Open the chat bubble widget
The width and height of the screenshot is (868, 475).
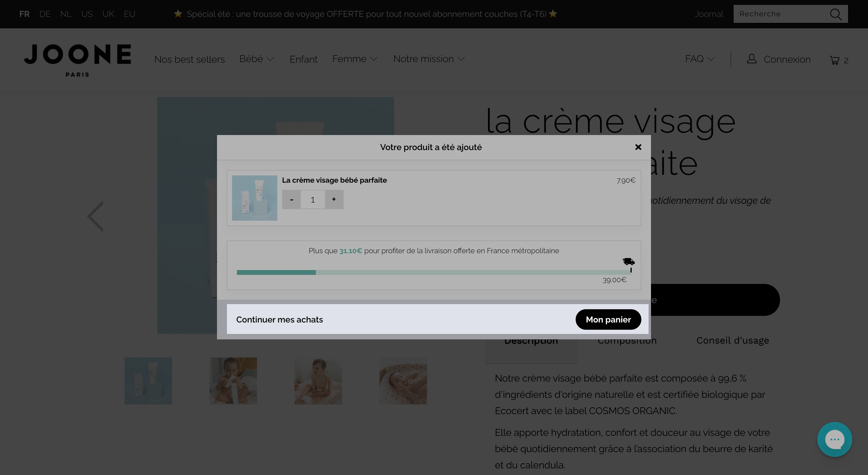click(834, 439)
